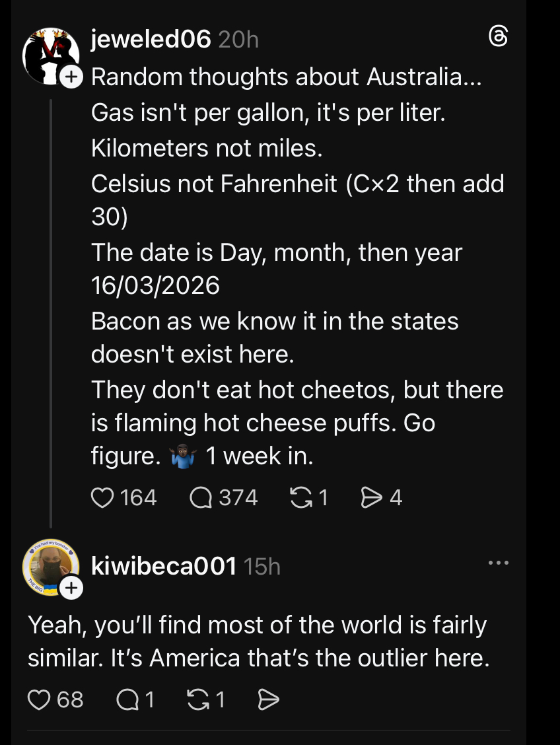Repost kiwibeca001's reply
This screenshot has height=745, width=560.
click(197, 699)
